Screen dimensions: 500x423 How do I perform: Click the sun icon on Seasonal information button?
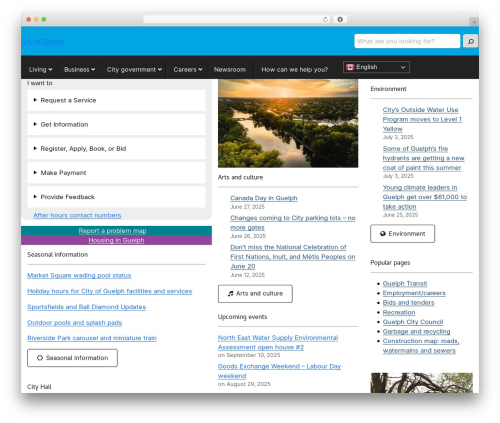click(40, 358)
